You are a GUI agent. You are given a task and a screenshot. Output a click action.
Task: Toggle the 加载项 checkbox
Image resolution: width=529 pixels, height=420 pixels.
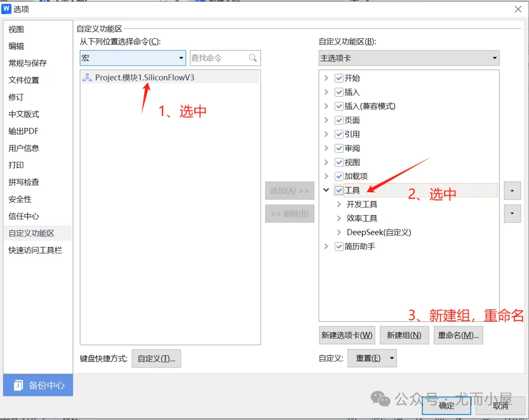point(339,176)
